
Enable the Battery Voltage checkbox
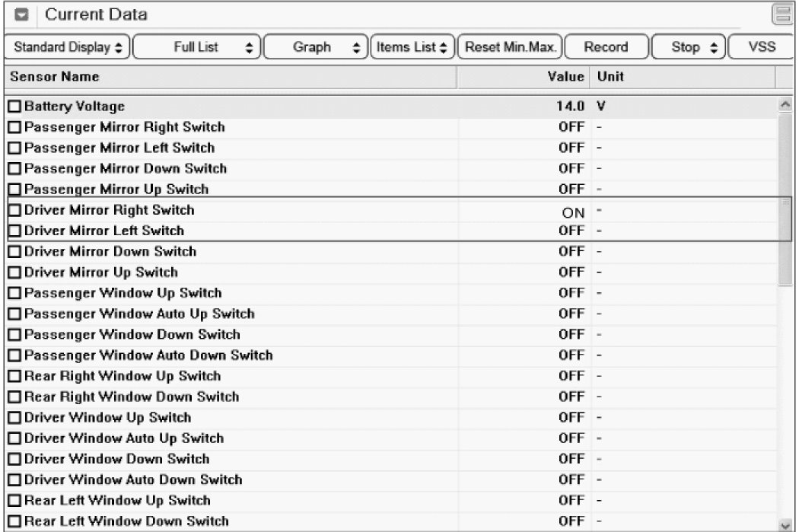[14, 107]
